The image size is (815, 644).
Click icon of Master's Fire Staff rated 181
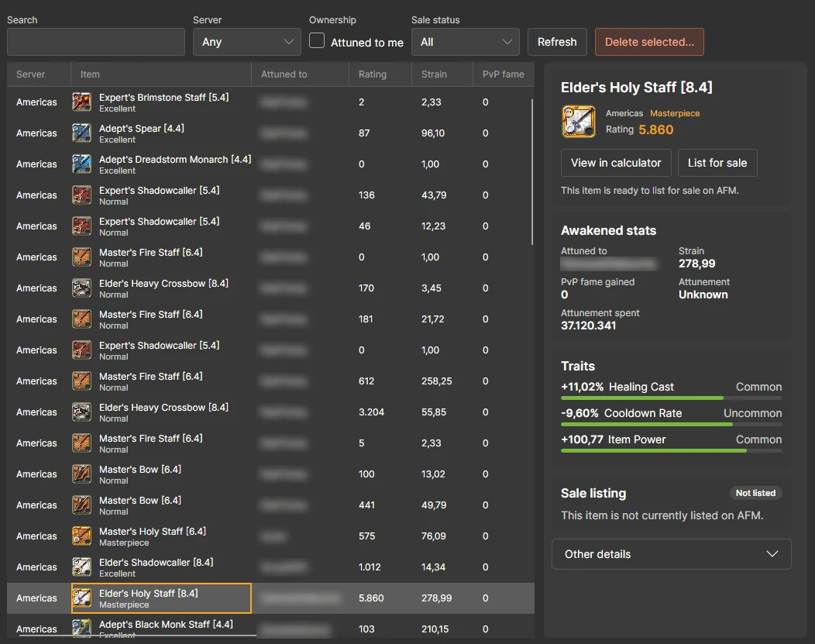tap(81, 319)
